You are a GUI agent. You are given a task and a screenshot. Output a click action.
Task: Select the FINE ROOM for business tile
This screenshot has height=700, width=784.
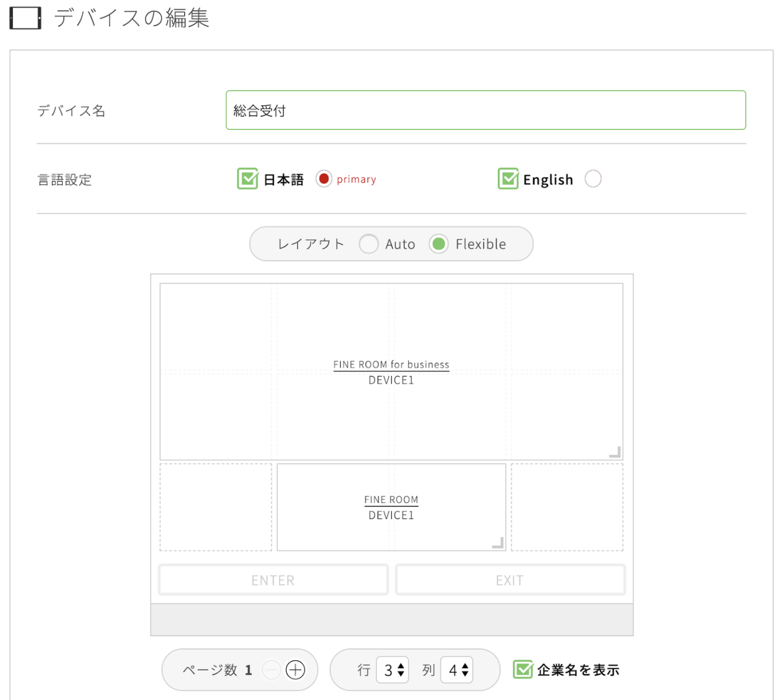pyautogui.click(x=391, y=372)
